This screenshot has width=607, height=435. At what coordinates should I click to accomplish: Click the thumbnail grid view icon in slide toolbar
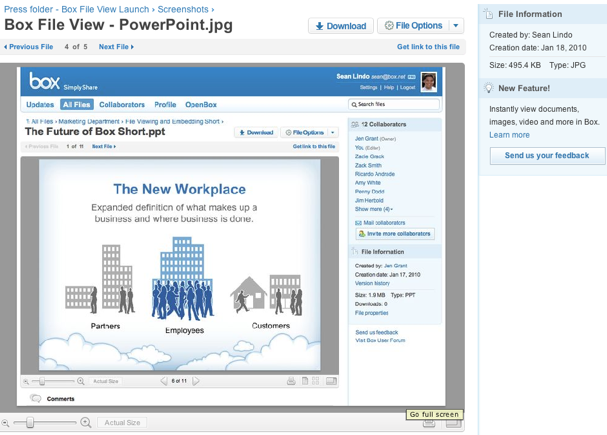tap(316, 381)
